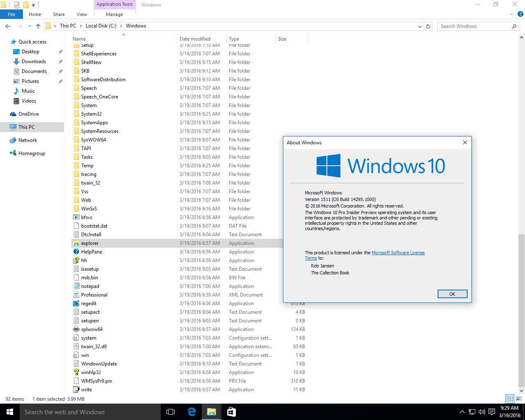The image size is (525, 420).
Task: Click the Local Disk (C:) breadcrumb
Action: (x=101, y=26)
